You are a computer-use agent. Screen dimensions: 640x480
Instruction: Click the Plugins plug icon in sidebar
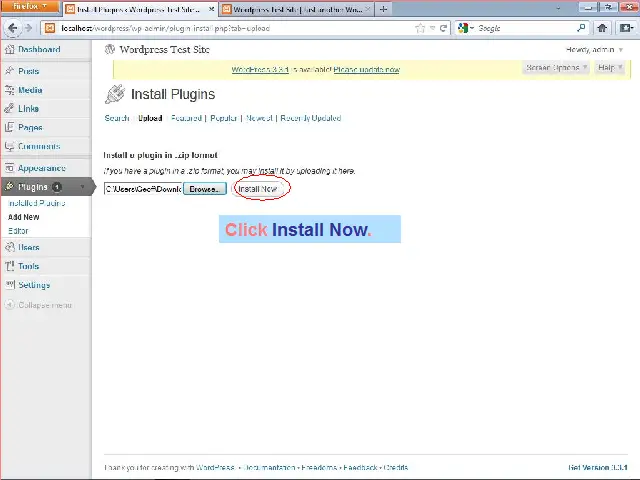click(x=9, y=187)
